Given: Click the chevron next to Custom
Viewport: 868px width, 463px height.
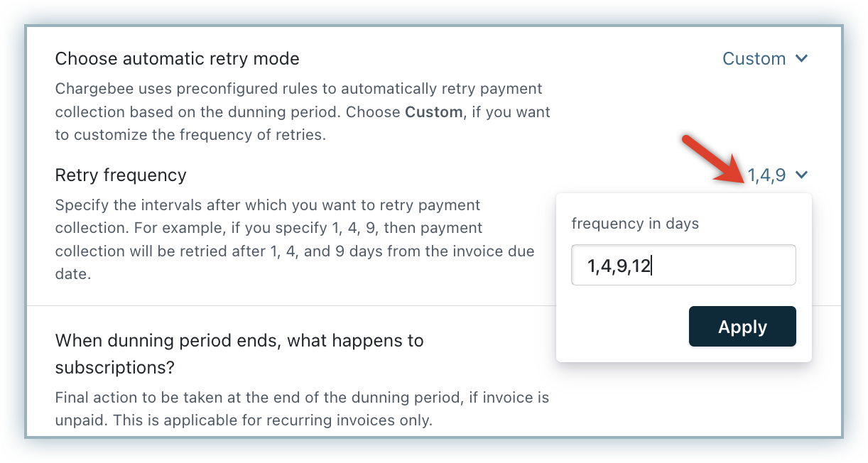Looking at the screenshot, I should click(801, 59).
